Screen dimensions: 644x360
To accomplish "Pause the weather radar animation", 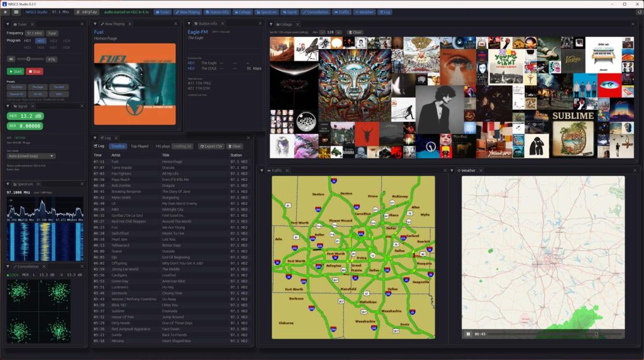I will 468,334.
